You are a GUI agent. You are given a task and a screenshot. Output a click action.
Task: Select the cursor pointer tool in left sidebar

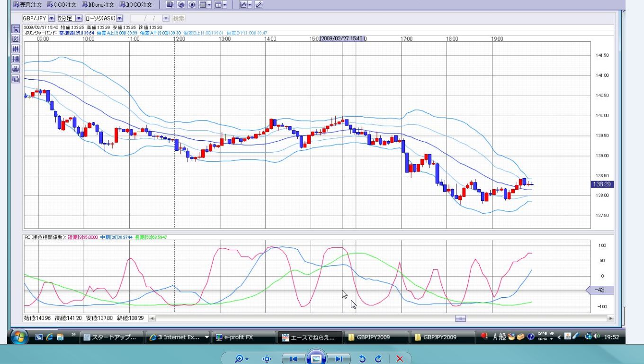point(16,28)
